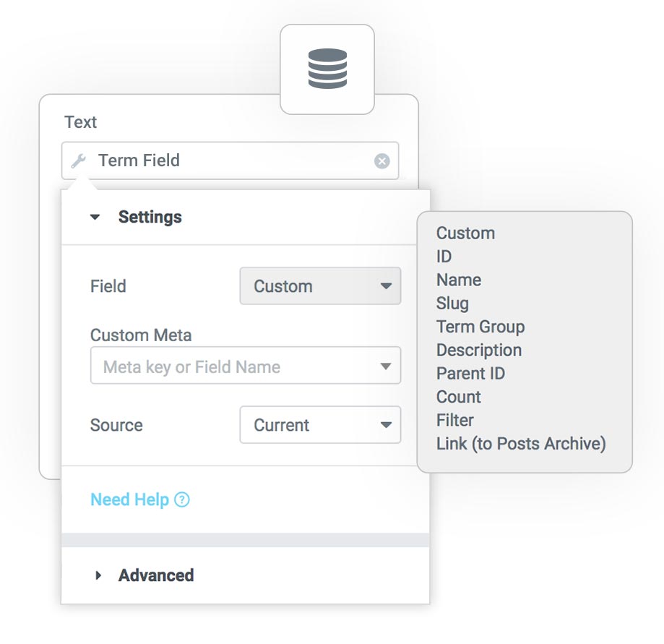Choose the Count option
This screenshot has height=644, width=664.
click(458, 397)
